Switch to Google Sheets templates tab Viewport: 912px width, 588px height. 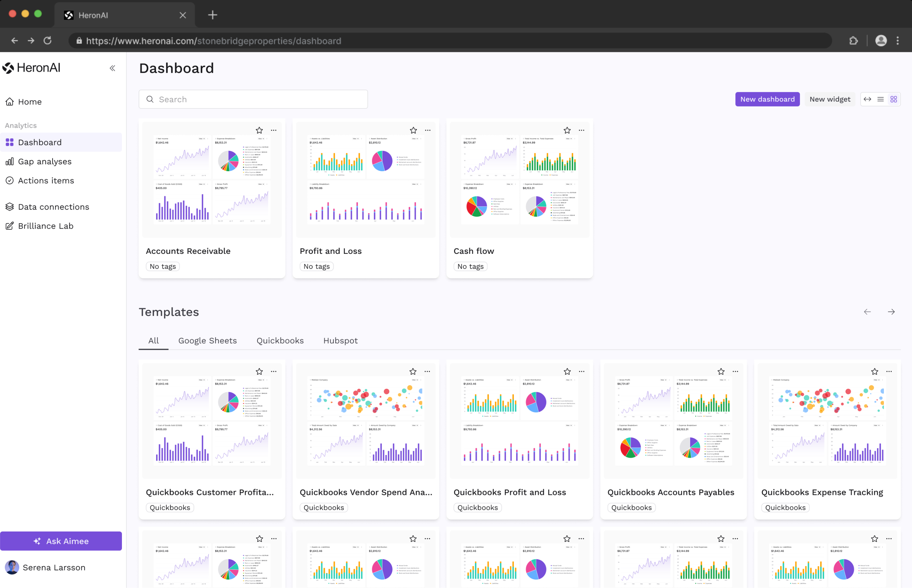pos(208,341)
